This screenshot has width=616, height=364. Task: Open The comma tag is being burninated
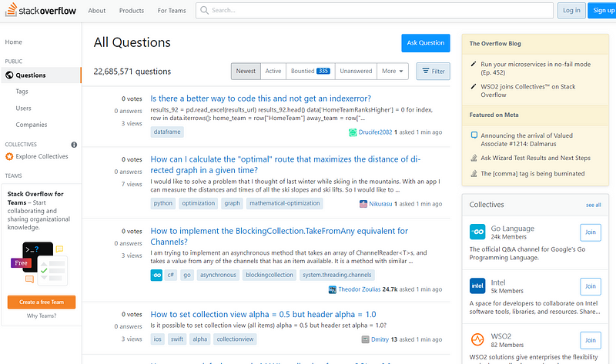pyautogui.click(x=533, y=174)
